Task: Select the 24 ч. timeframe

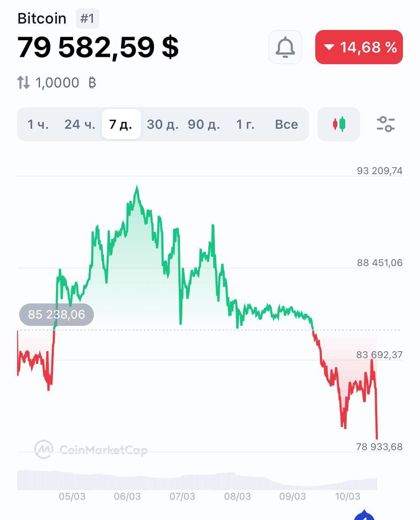Action: [80, 124]
